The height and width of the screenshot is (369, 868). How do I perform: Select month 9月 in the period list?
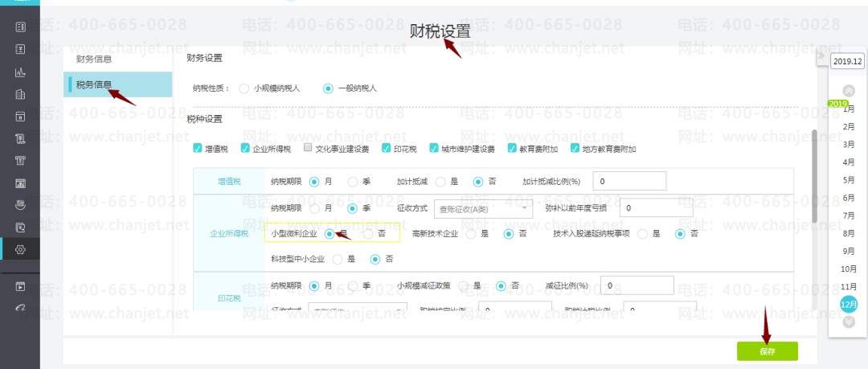tap(849, 251)
